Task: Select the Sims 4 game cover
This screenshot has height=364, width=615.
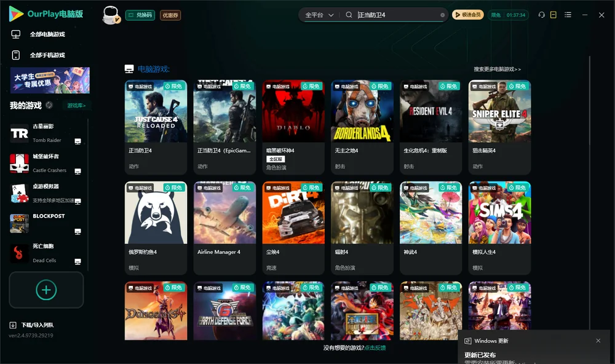Action: point(499,213)
